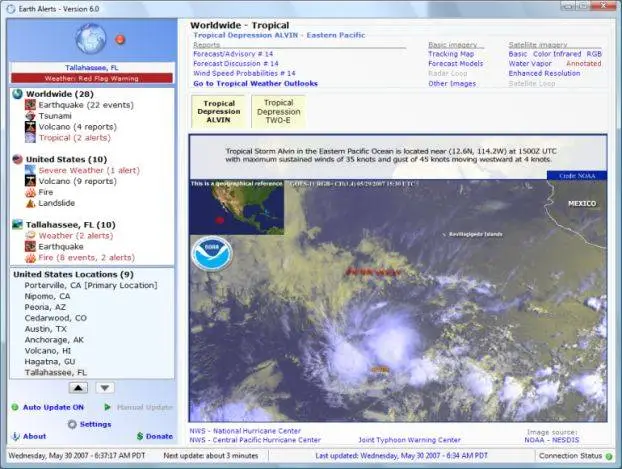Viewport: 622px width, 469px height.
Task: Open Tropical (2 alerts)
Action: (75, 138)
